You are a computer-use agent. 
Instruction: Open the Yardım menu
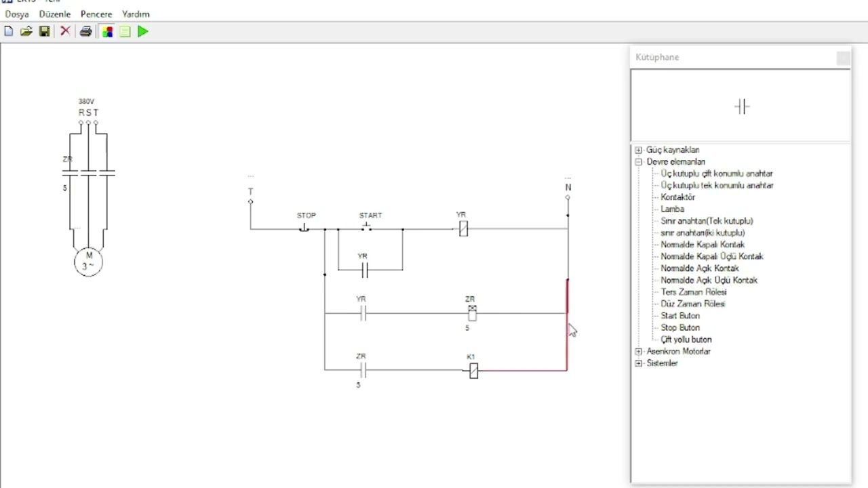(136, 14)
